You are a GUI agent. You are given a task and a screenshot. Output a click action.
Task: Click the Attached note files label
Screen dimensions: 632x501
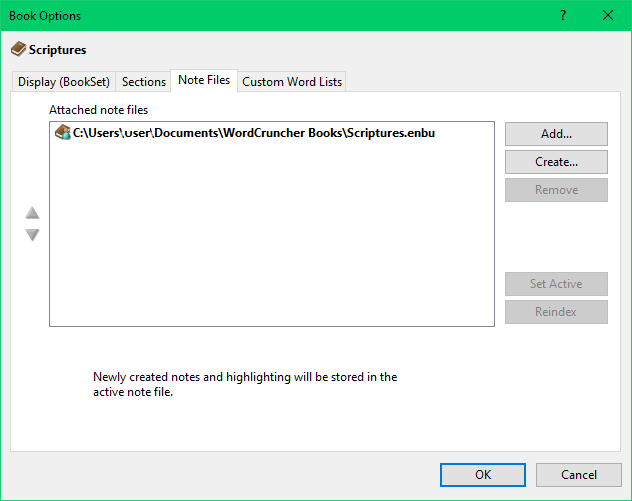tap(99, 110)
